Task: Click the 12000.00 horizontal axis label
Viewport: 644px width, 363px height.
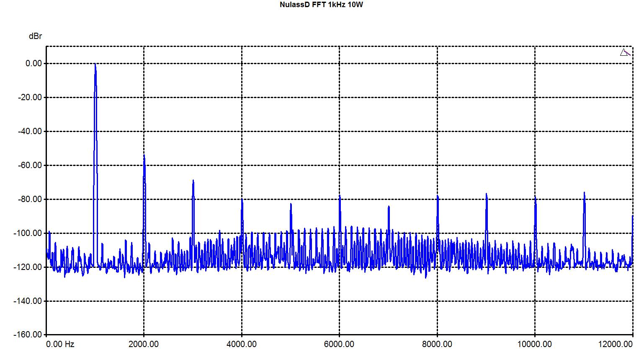Action: [616, 345]
